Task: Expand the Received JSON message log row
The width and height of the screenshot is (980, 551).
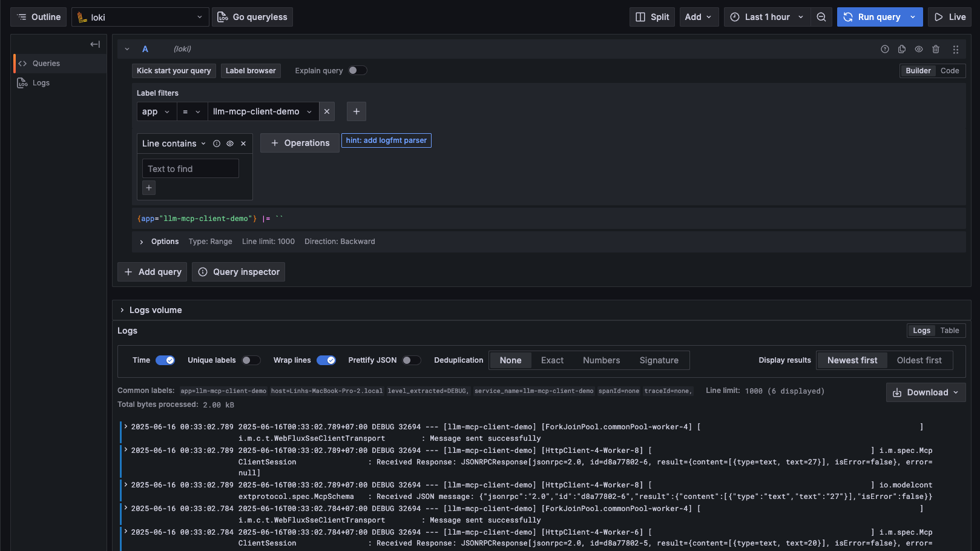Action: point(126,484)
